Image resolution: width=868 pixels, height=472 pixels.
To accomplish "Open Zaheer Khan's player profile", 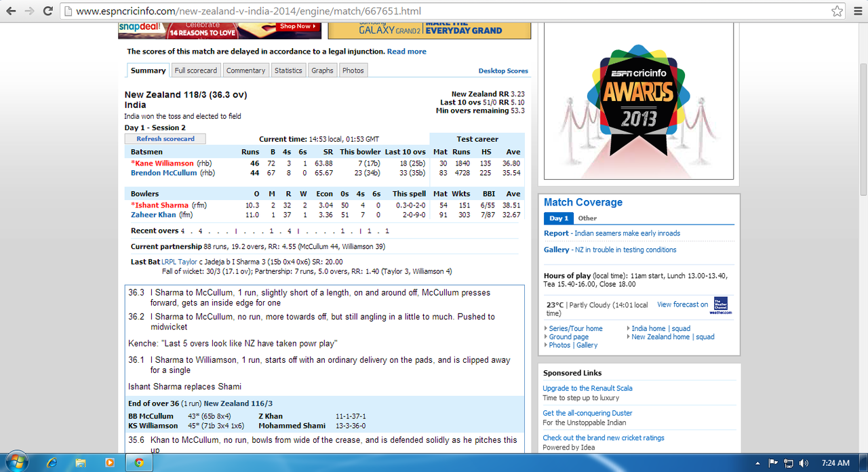I will click(x=153, y=215).
